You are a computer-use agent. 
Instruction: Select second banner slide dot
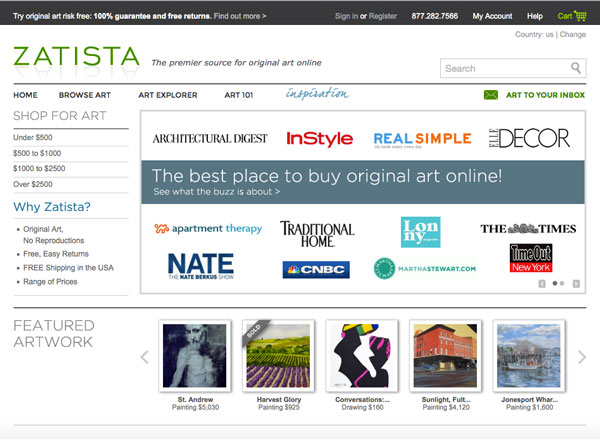[x=562, y=284]
